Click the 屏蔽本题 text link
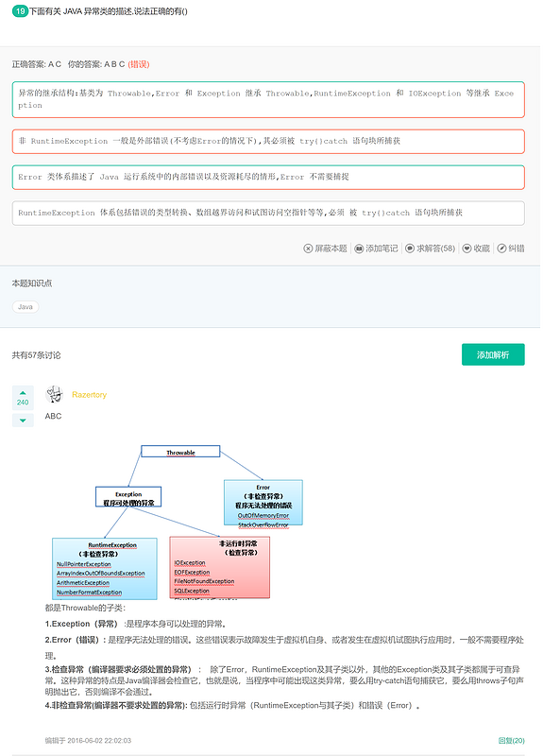543x756 pixels. (x=331, y=249)
